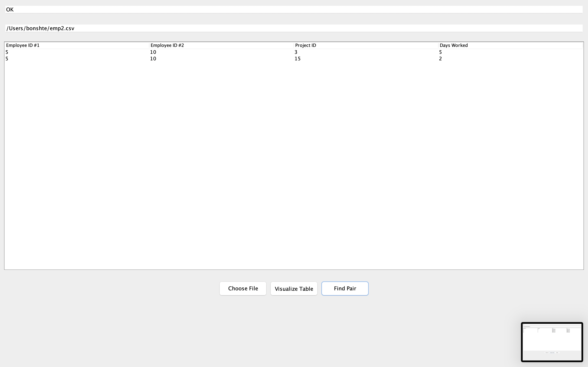Screen dimensions: 588x367
Task: Click the Project ID cell containing 15
Action: click(297, 59)
